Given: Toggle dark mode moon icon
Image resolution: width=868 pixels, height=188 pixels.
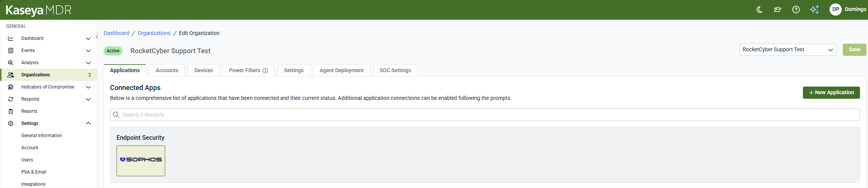Looking at the screenshot, I should pos(759,9).
